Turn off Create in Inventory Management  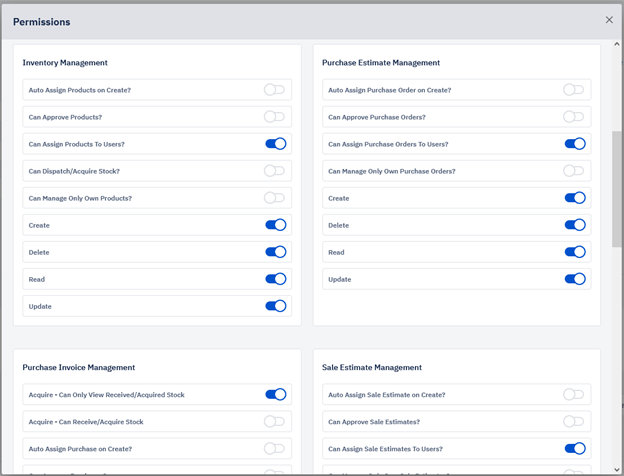point(276,225)
